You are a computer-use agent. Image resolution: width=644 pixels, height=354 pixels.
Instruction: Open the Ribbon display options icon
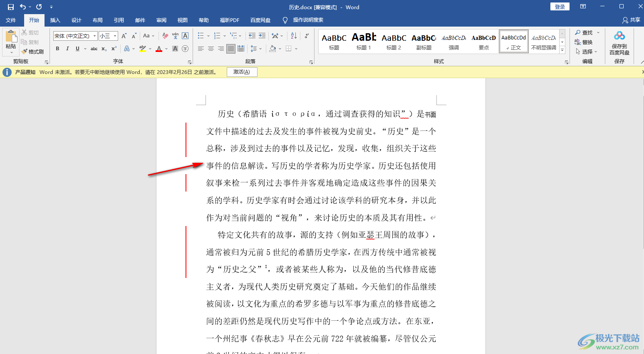[x=583, y=7]
